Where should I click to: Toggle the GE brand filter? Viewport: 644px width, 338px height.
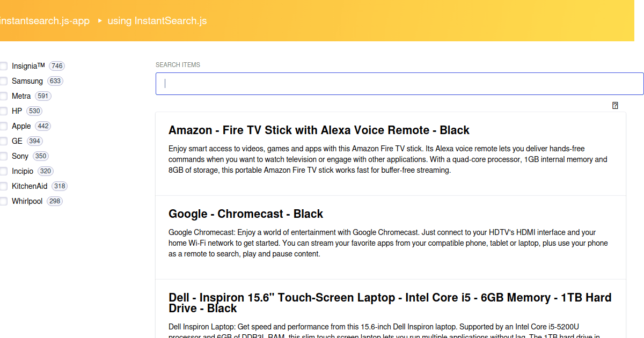pyautogui.click(x=3, y=141)
